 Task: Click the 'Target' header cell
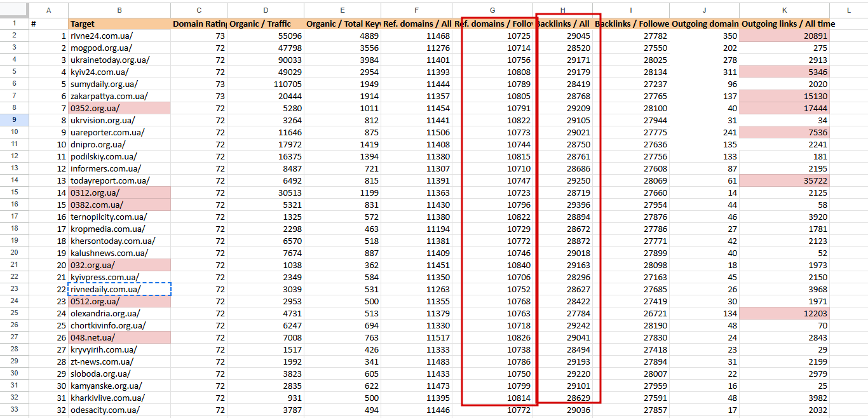pos(119,24)
